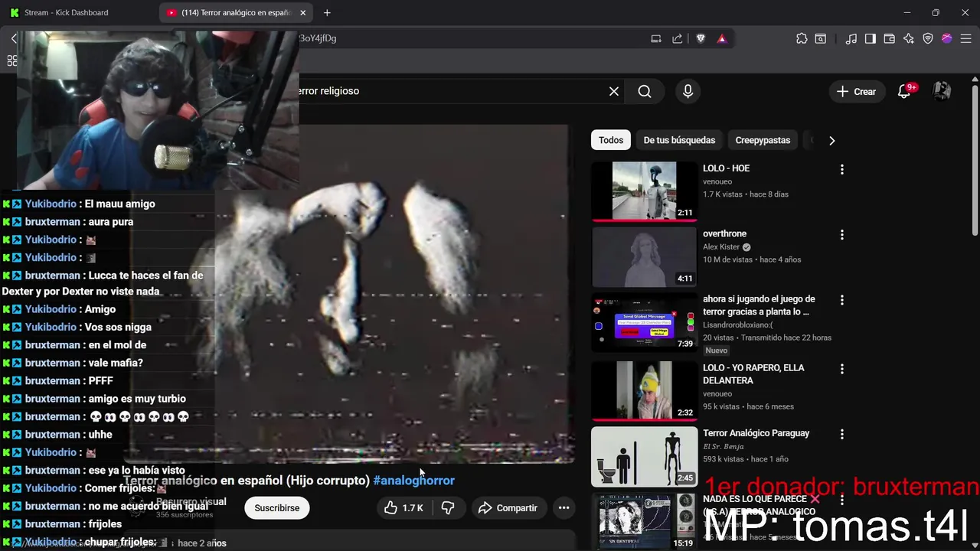Open the browser extensions puzzle icon

[802, 38]
